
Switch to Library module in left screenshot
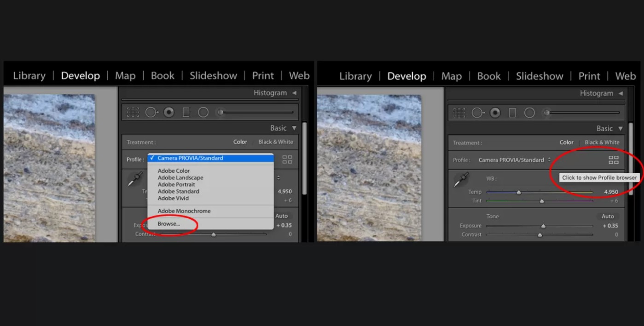tap(29, 76)
